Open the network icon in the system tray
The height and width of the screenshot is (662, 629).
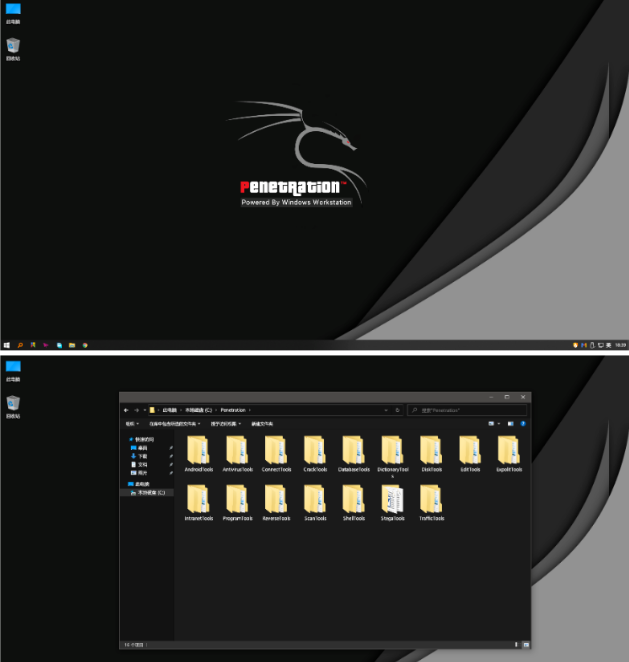pos(600,345)
